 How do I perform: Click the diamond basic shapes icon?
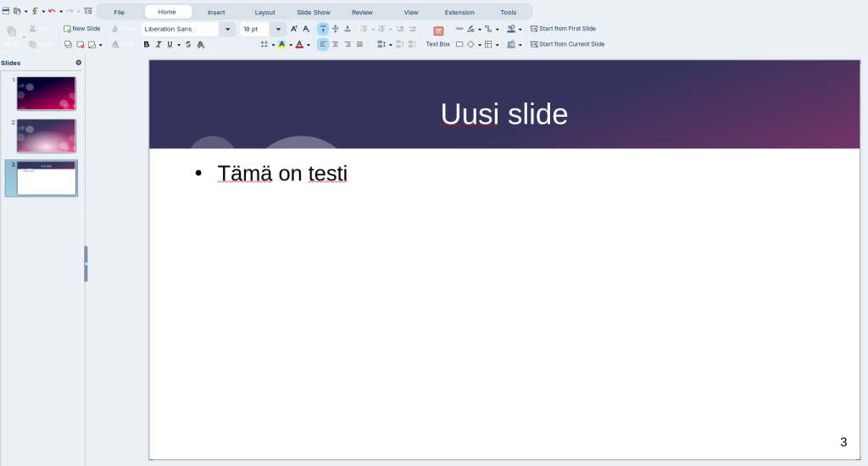click(470, 44)
